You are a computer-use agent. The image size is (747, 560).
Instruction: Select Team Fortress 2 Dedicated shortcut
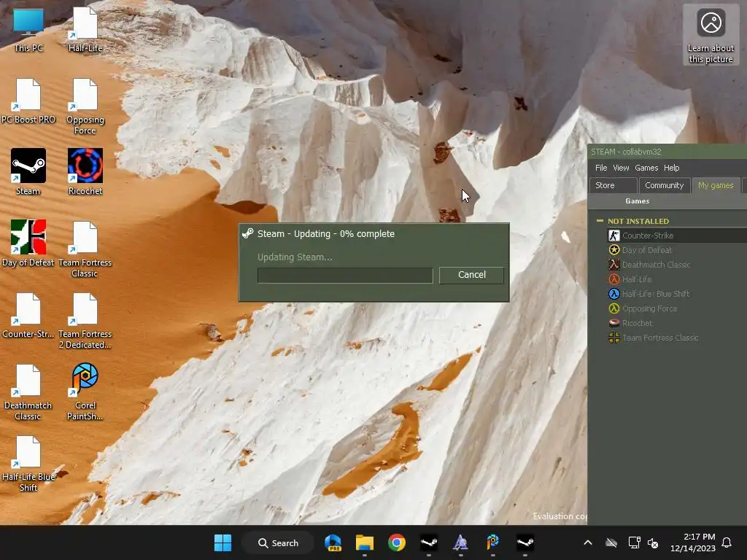click(x=85, y=321)
